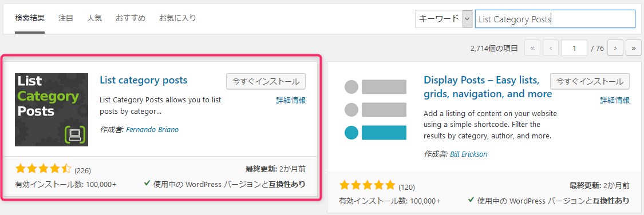Viewport: 644px width, 215px height.
Task: Edit the current page number field
Action: pos(574,48)
